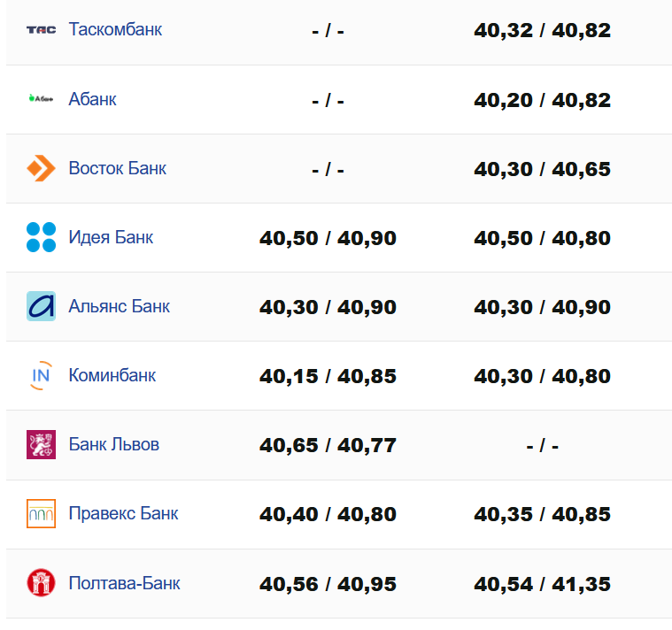Screen dimensions: 672x630
Task: Click the red Полтава-Банк logo
Action: point(41,583)
